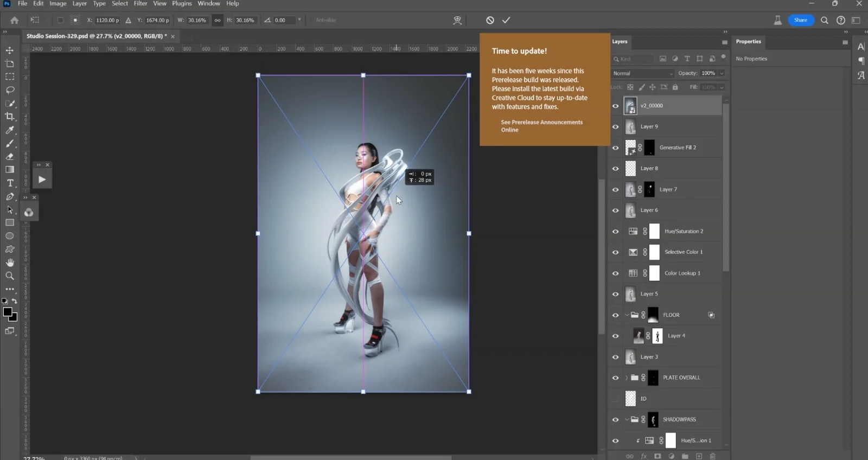Open the background color swatch
Image resolution: width=868 pixels, height=460 pixels.
point(14,318)
